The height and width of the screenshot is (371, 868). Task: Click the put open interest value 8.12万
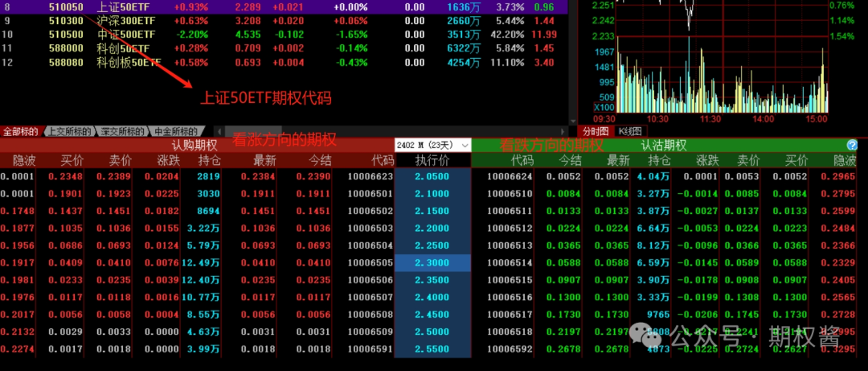click(653, 245)
